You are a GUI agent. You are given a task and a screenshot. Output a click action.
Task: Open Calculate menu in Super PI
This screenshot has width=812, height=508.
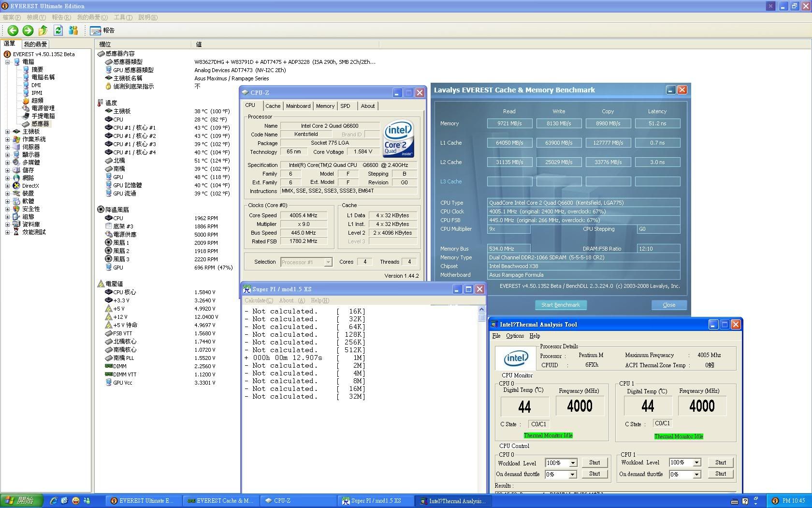pyautogui.click(x=259, y=300)
